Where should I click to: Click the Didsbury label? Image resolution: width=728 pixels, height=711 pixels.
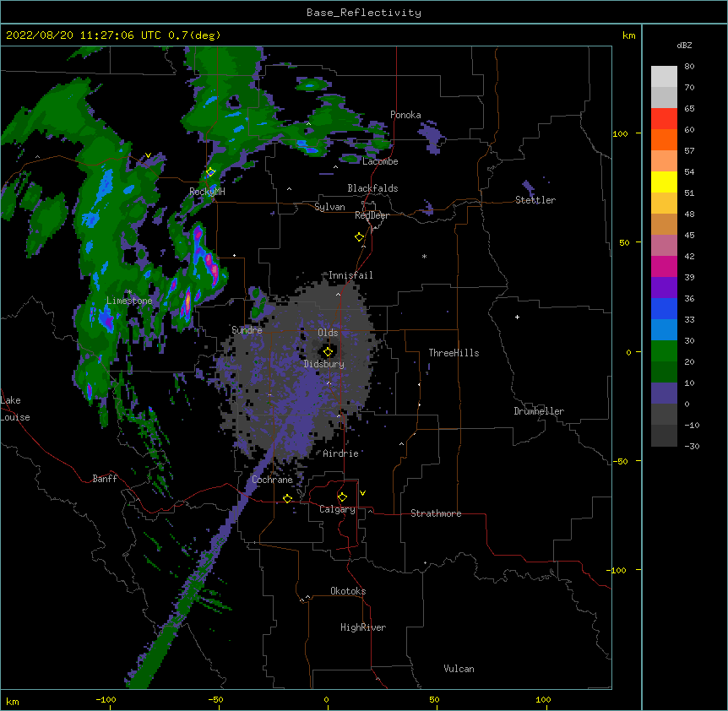point(324,364)
